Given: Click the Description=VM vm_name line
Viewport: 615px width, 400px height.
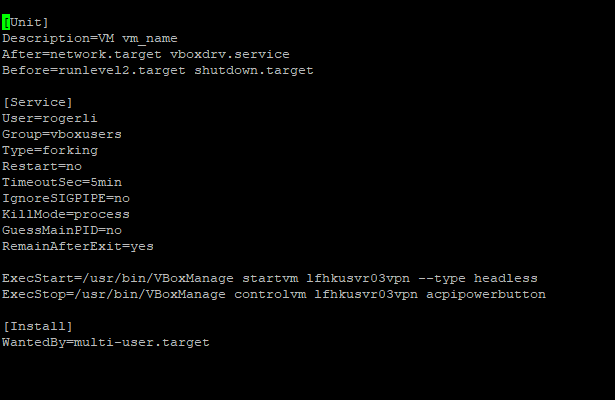Looking at the screenshot, I should (x=90, y=38).
